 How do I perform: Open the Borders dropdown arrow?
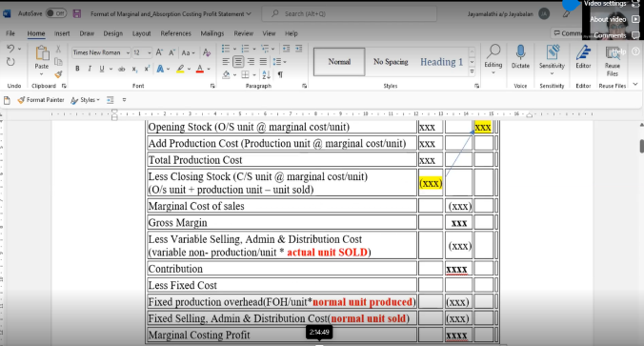(254, 75)
